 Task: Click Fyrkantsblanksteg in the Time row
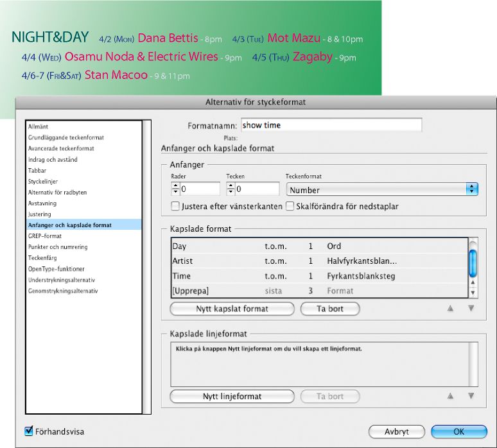point(361,276)
